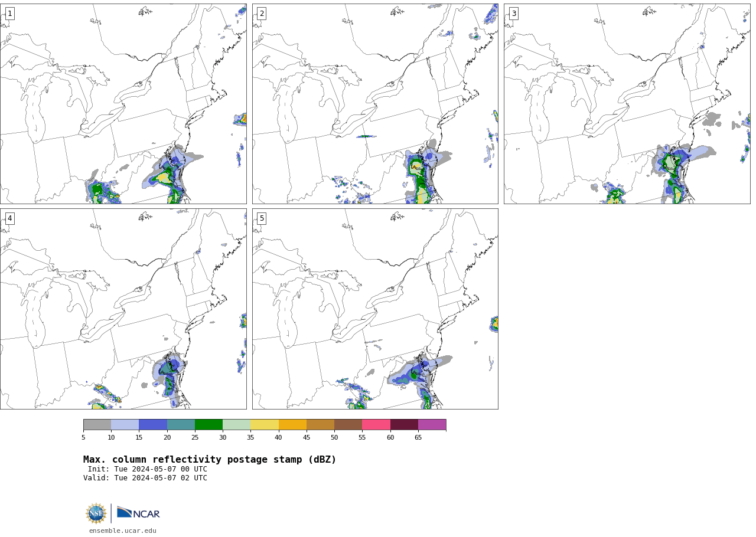Click the 'Max. column reflectivity postage stamp' title
Viewport: 756px width, 537px height.
(210, 460)
